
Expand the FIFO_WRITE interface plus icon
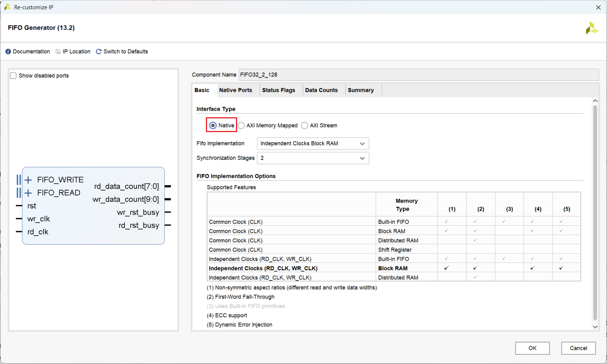[x=28, y=180]
